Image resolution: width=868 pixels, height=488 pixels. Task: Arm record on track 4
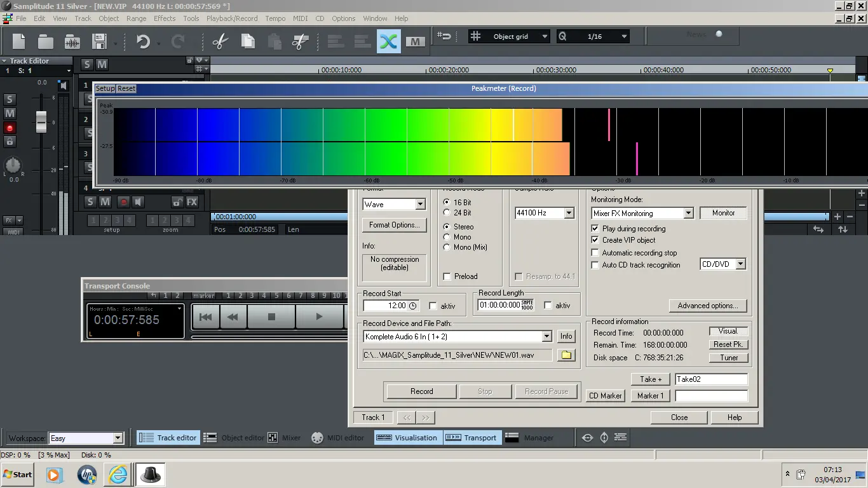[x=123, y=202]
